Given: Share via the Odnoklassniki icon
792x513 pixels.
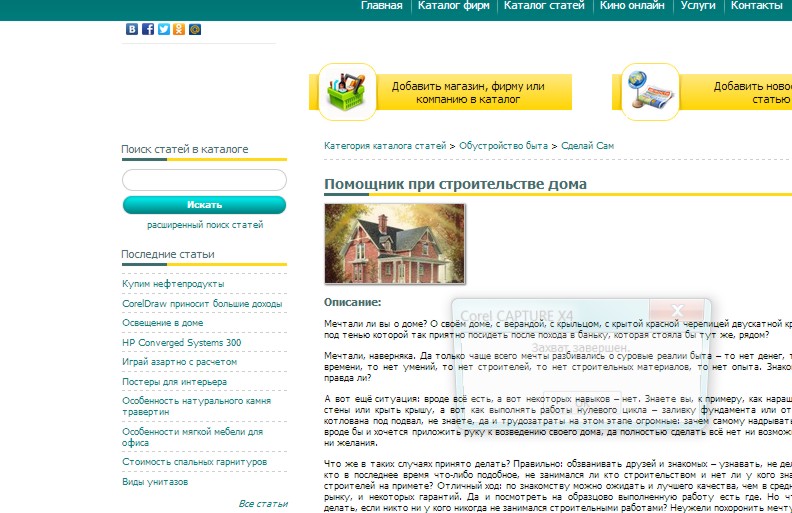Looking at the screenshot, I should coord(179,29).
